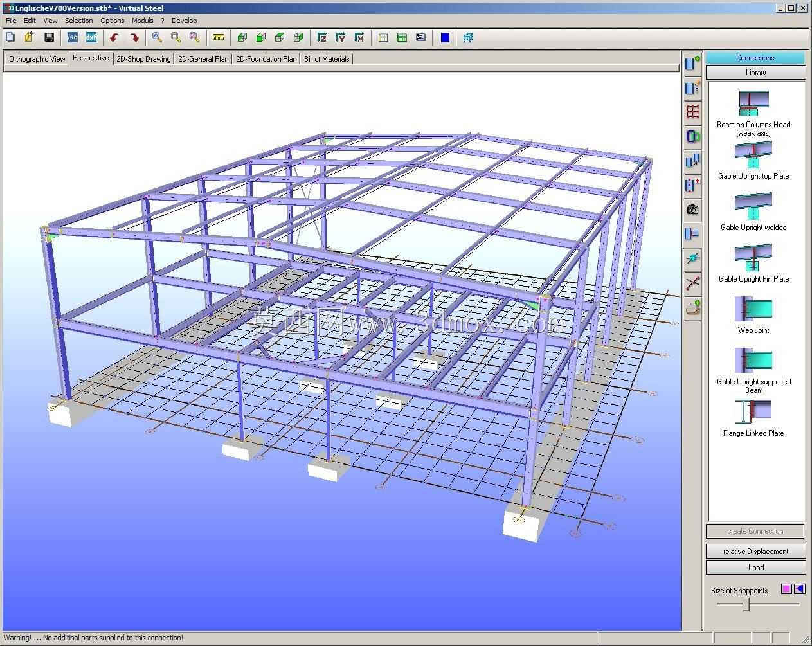
Task: Open a file with the folder icon
Action: coord(30,38)
